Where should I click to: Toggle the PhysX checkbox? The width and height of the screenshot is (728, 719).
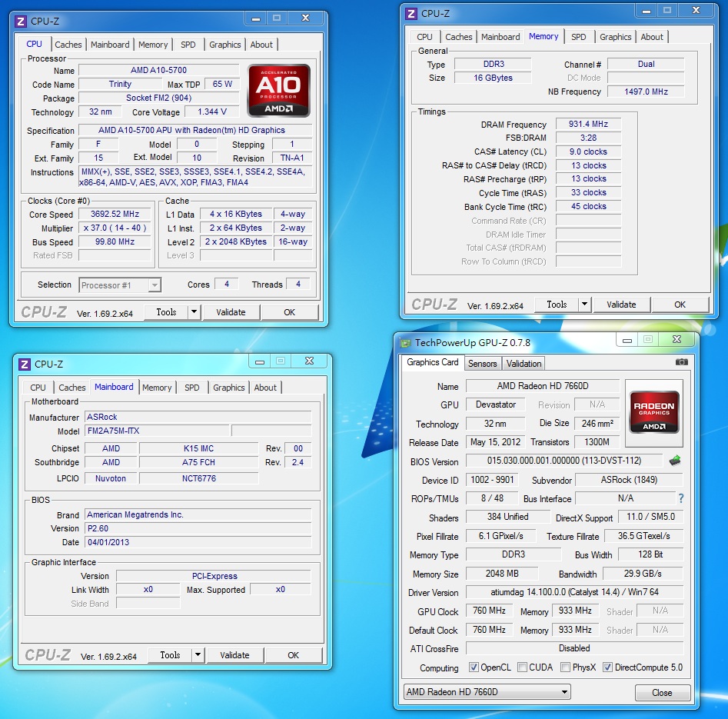[x=565, y=667]
